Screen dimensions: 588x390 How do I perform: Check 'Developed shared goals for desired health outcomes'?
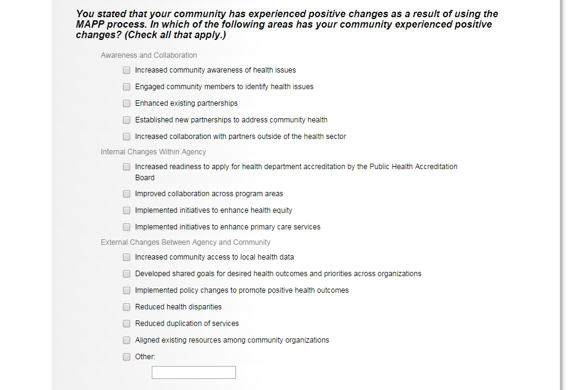click(x=127, y=274)
